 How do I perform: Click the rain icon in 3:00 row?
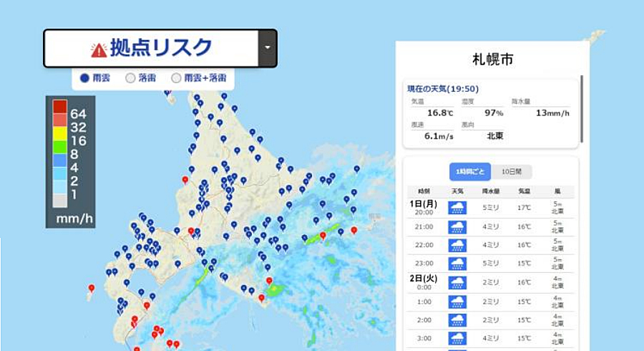457,337
